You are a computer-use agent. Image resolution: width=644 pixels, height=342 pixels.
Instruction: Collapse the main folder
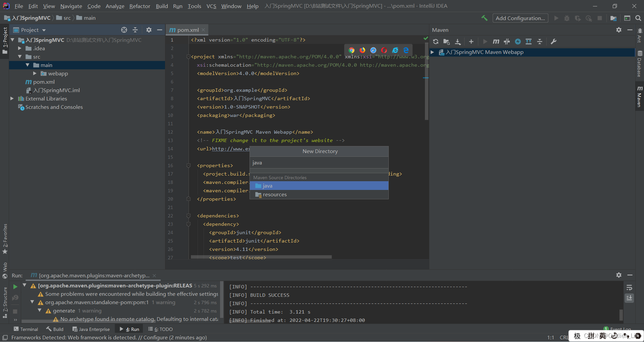click(x=28, y=65)
